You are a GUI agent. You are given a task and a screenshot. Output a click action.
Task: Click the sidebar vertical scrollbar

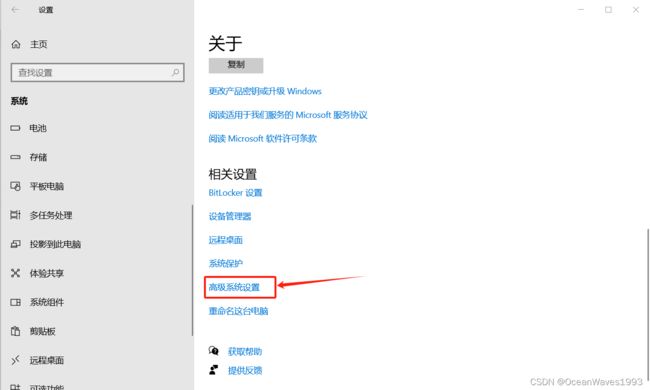pyautogui.click(x=192, y=270)
